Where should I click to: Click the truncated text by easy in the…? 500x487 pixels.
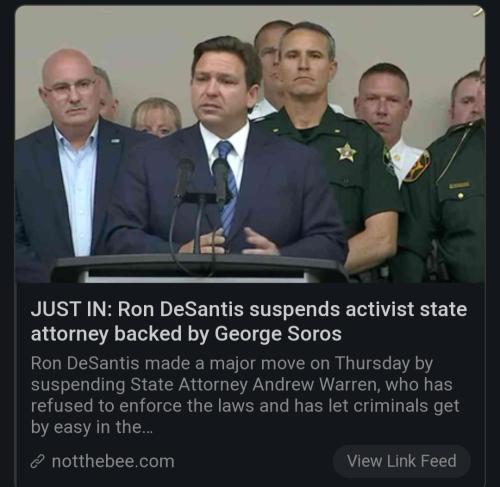[x=92, y=427]
